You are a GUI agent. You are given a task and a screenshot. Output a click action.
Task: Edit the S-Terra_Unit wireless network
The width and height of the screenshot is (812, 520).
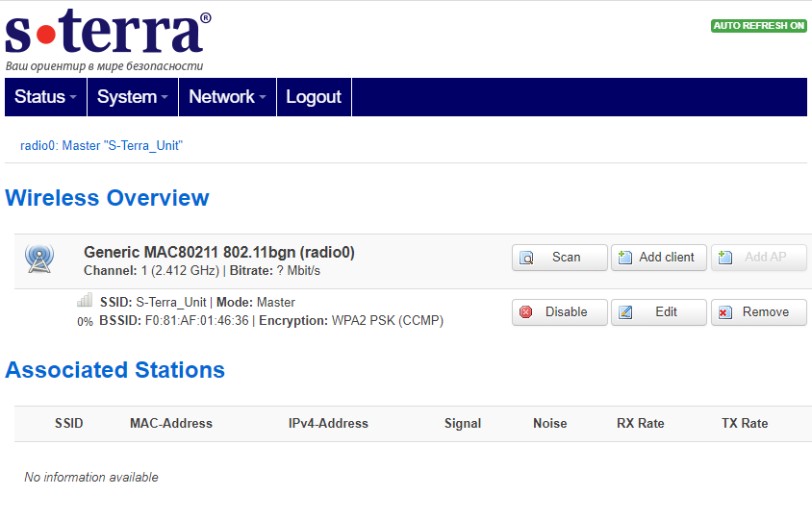coord(659,312)
